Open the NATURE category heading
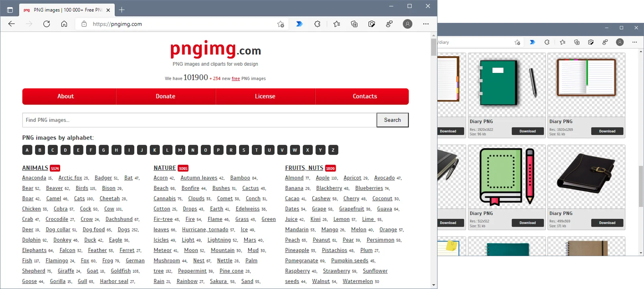644x289 pixels. 165,168
